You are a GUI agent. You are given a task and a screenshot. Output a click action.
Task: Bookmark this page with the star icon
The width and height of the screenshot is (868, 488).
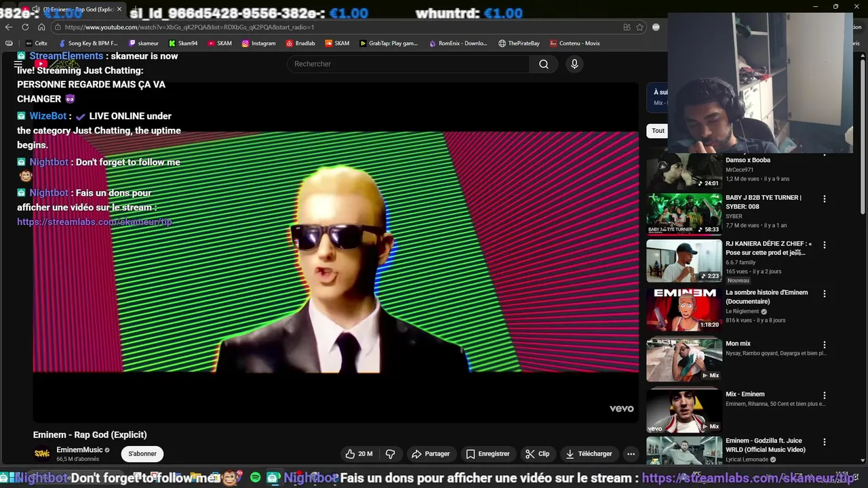tap(639, 27)
